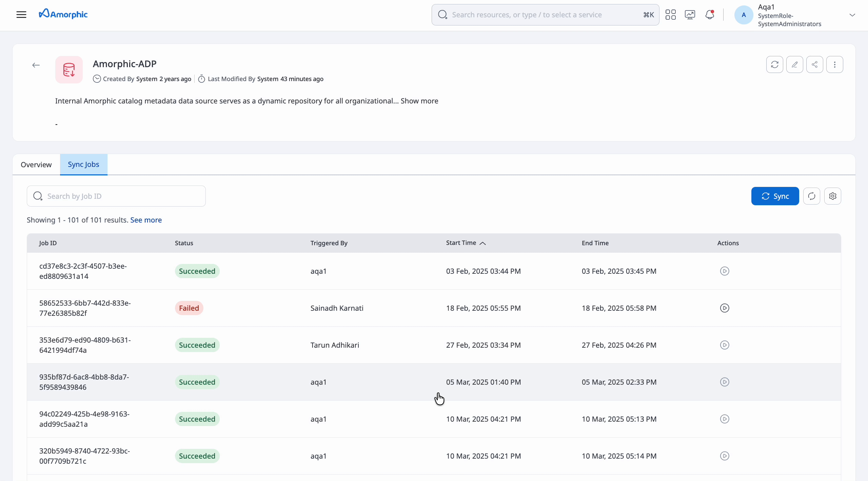This screenshot has height=481, width=868.
Task: Sort by the Start Time column
Action: point(466,243)
